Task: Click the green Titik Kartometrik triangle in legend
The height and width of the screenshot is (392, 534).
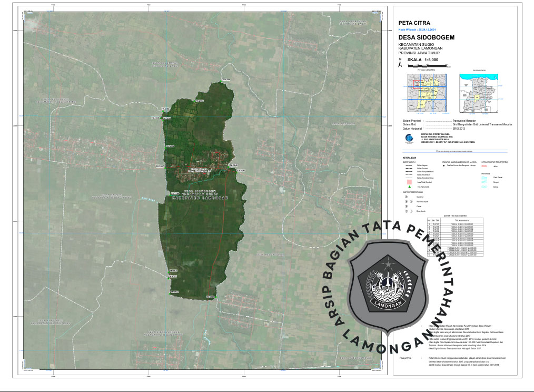Action: [409, 187]
